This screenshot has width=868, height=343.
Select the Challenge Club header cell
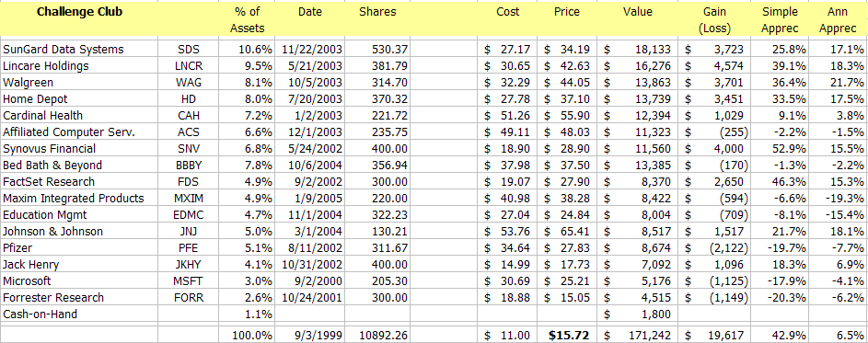(x=79, y=19)
